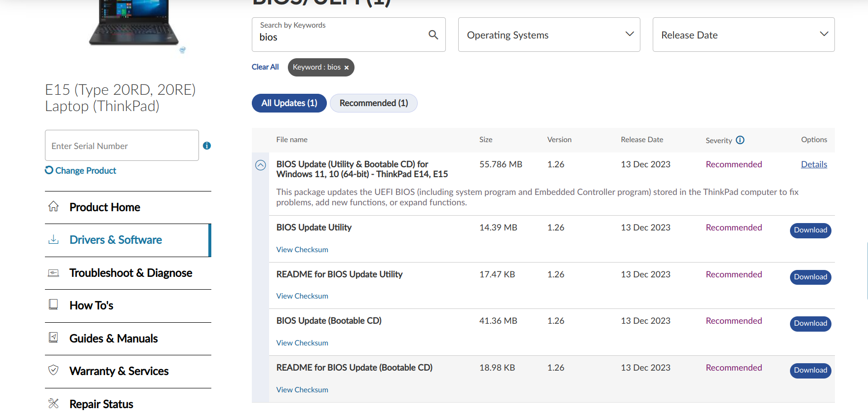Click the Version column header
This screenshot has height=418, width=868.
click(x=559, y=140)
